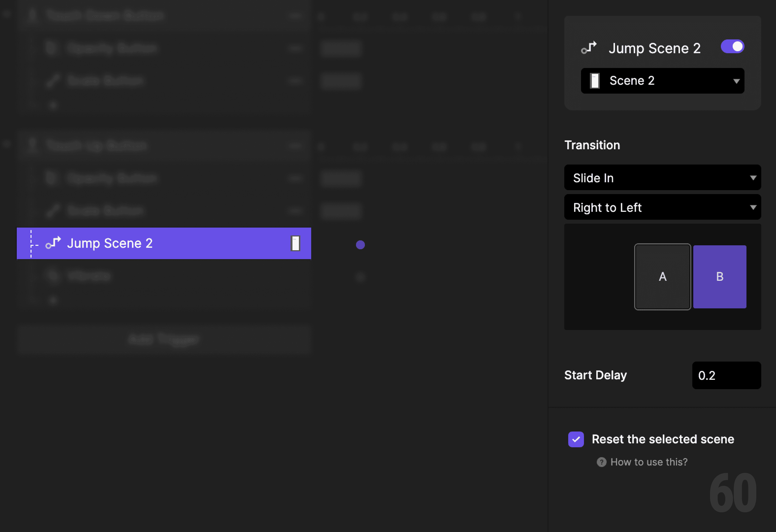Open the Scene 2 destination dropdown

(x=663, y=81)
